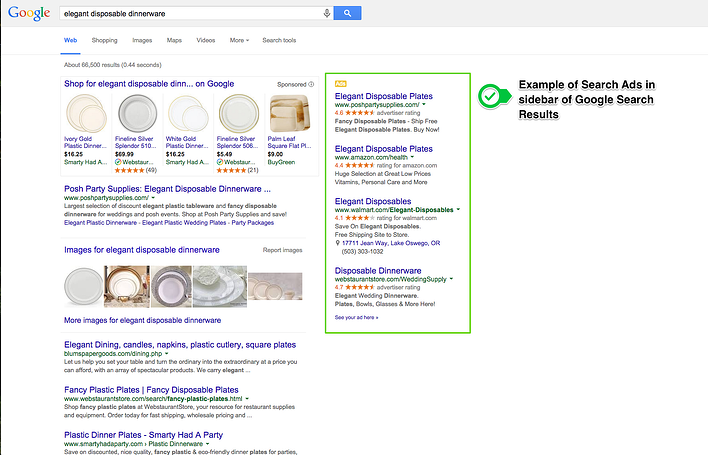Expand dropdown arrow beside walmart.com/Elegant-Disposables
Image resolution: width=708 pixels, height=455 pixels.
(x=458, y=209)
